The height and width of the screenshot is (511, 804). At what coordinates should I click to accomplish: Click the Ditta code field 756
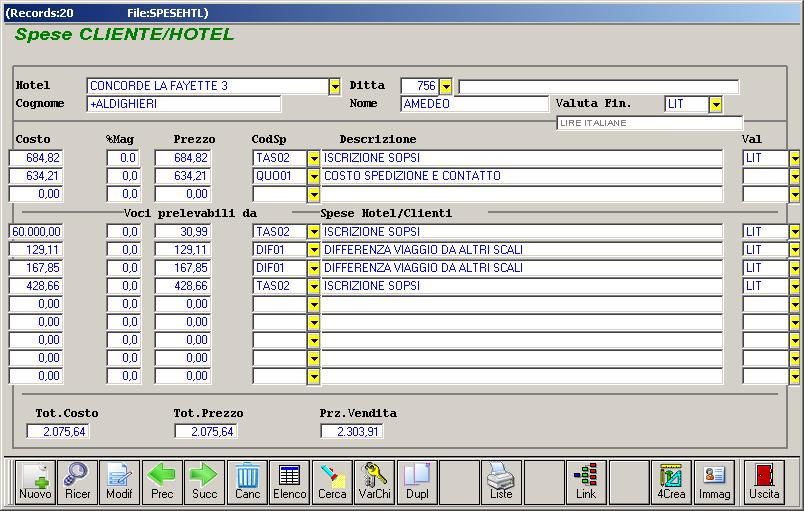[x=420, y=86]
